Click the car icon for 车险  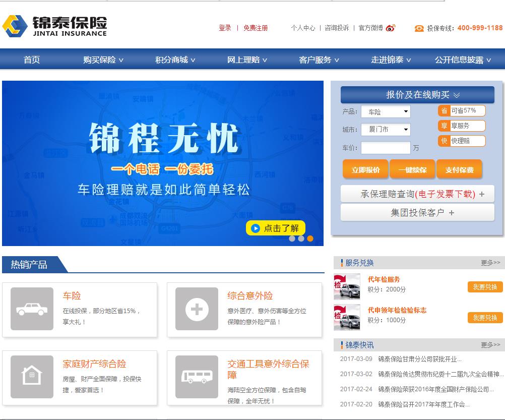tap(32, 309)
